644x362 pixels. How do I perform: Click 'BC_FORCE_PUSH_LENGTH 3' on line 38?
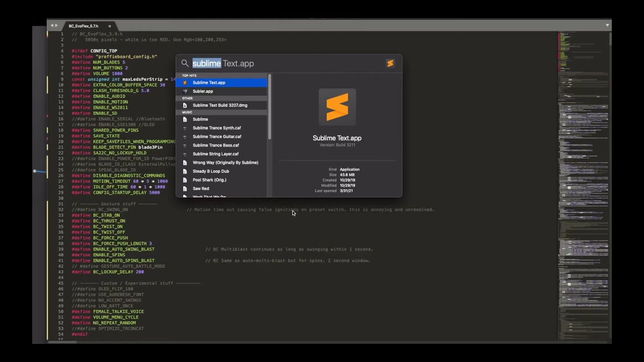click(x=122, y=244)
